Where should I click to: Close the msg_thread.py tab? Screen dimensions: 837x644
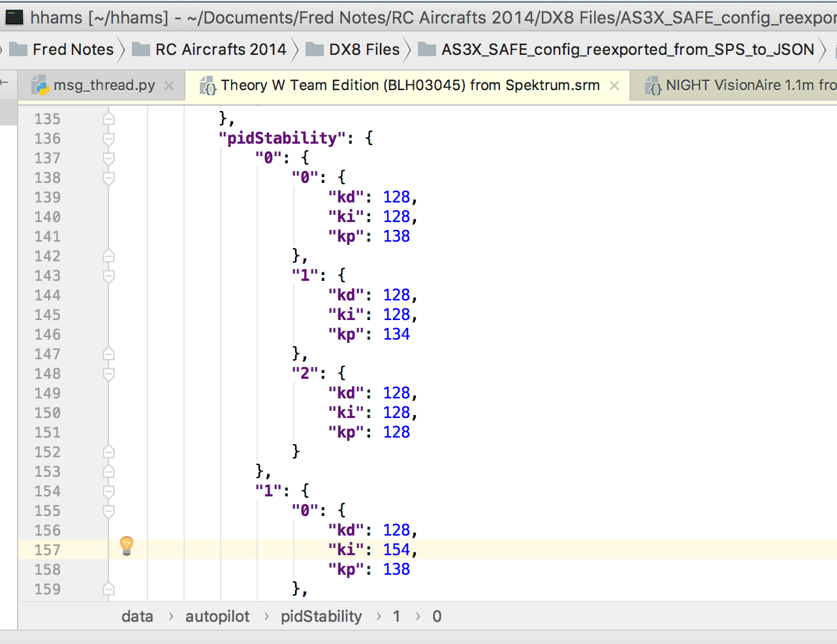[169, 86]
